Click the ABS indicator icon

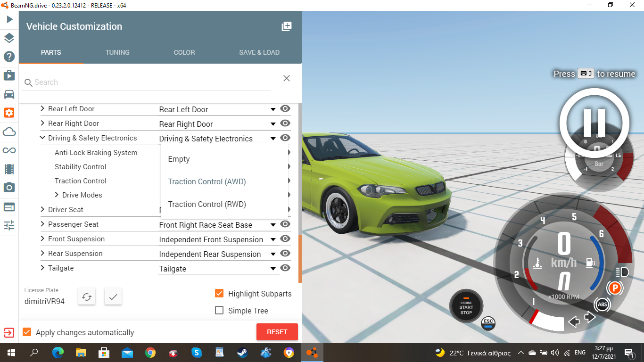point(603,305)
